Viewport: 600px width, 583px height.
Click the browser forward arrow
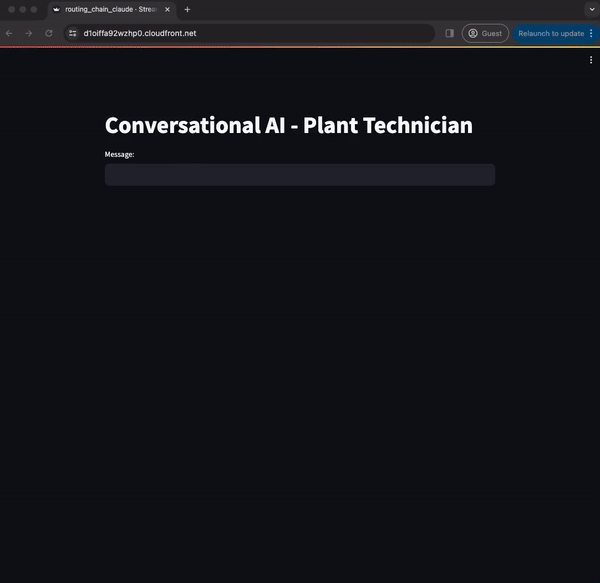tap(29, 34)
